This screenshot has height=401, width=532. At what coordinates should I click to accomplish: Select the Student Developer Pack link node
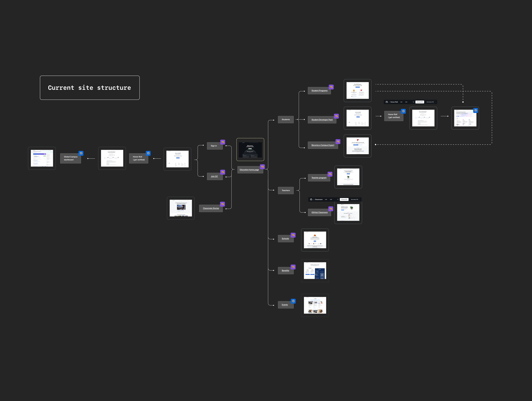coord(322,120)
